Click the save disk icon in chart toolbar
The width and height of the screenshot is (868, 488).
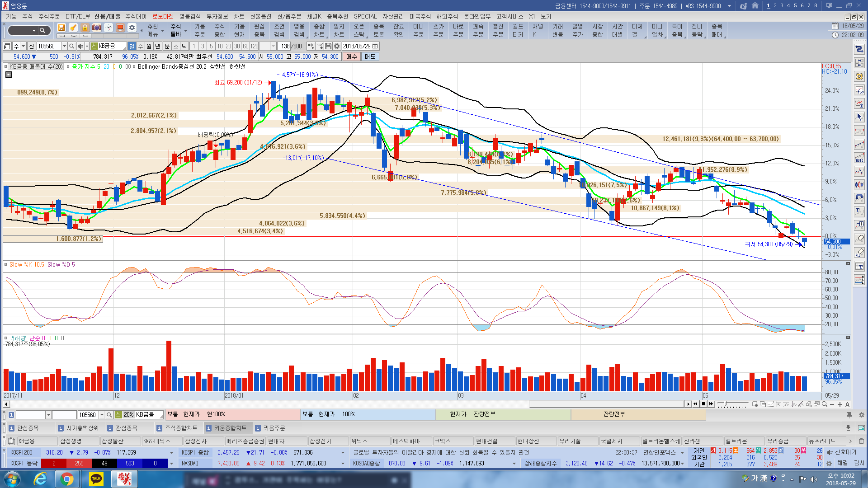click(x=328, y=46)
